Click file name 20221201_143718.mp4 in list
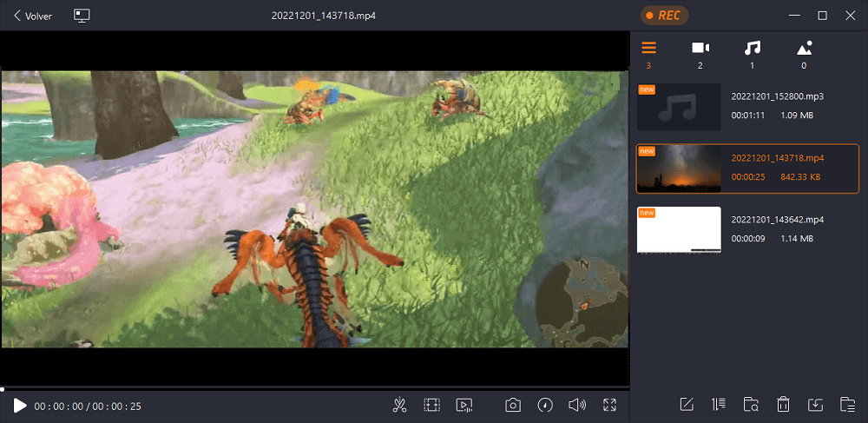This screenshot has height=423, width=868. [777, 158]
